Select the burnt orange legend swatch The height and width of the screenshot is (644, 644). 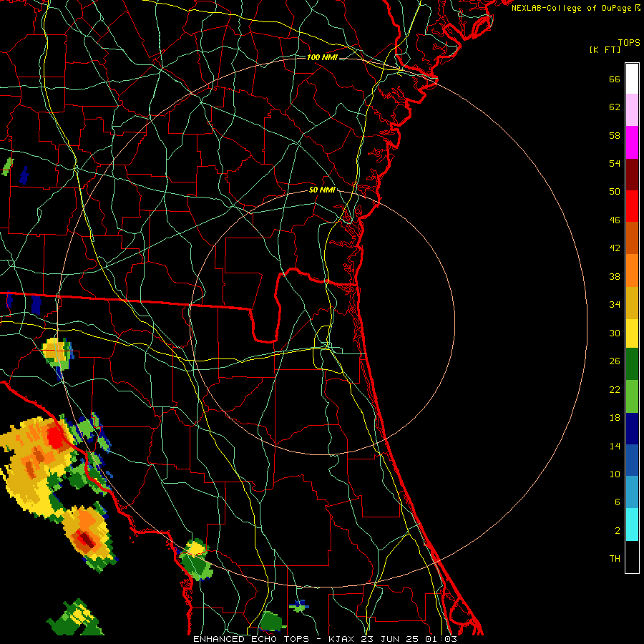click(x=632, y=238)
